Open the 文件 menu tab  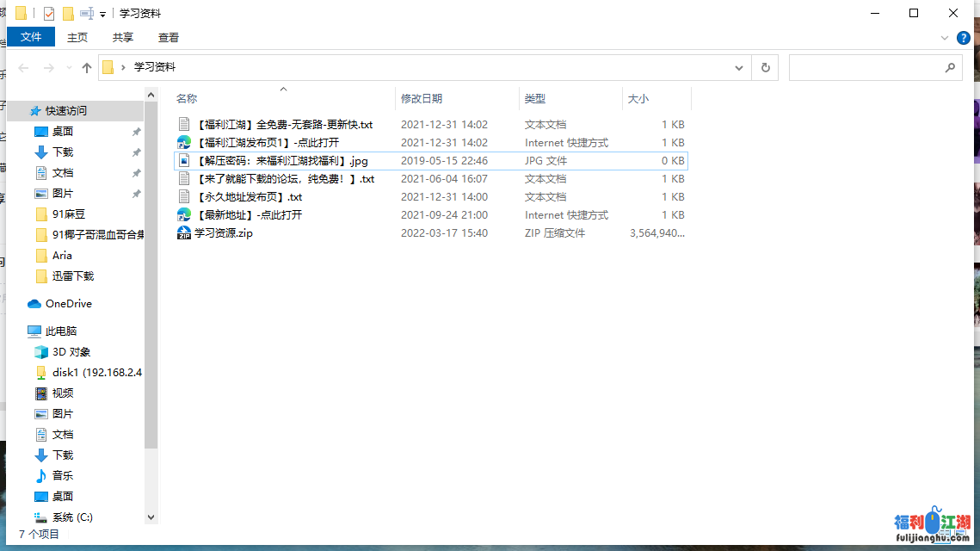(x=31, y=37)
